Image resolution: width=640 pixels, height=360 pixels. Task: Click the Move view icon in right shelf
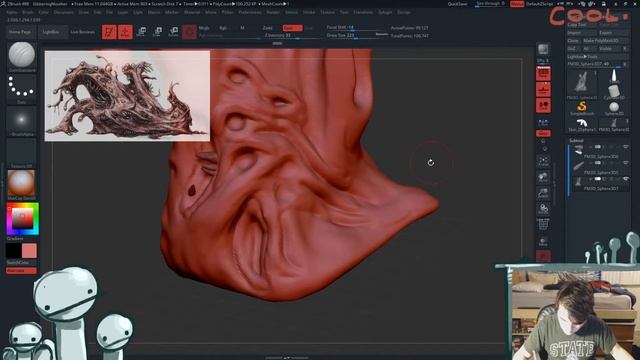pyautogui.click(x=543, y=177)
